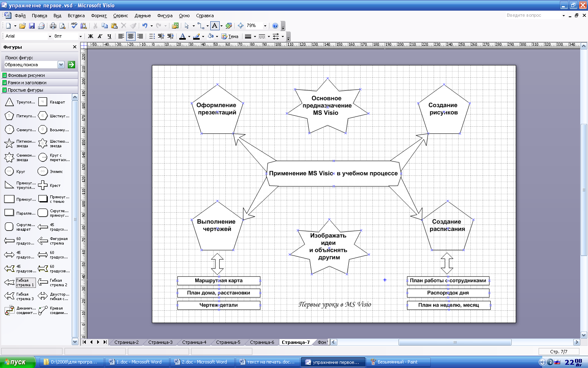The image size is (588, 368).
Task: Click the Paste clipboard icon
Action: [114, 26]
